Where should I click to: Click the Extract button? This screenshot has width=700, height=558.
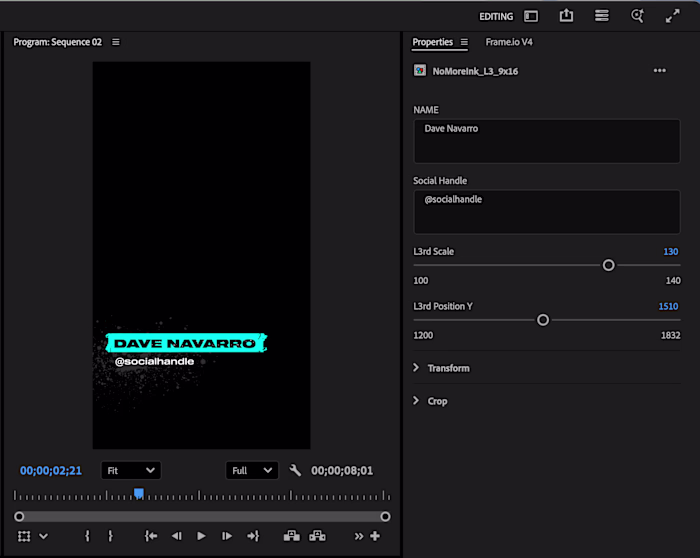click(317, 536)
